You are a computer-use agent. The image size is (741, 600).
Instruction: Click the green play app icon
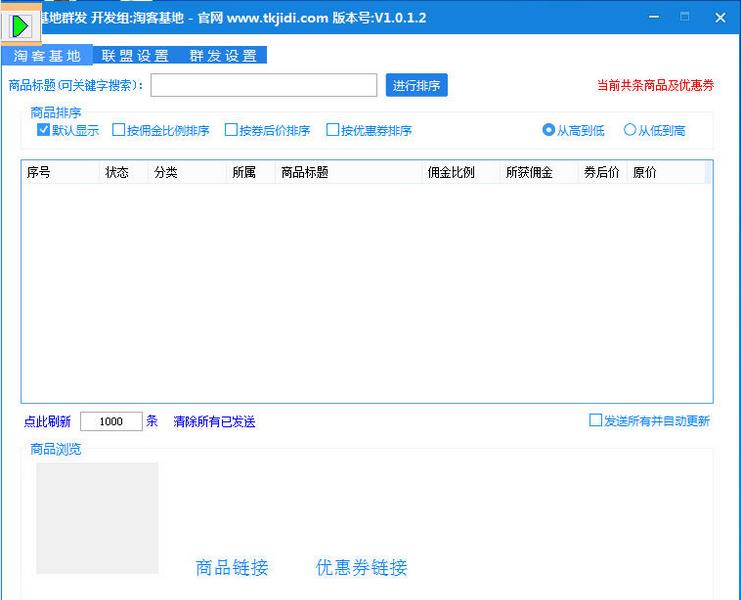[x=20, y=24]
